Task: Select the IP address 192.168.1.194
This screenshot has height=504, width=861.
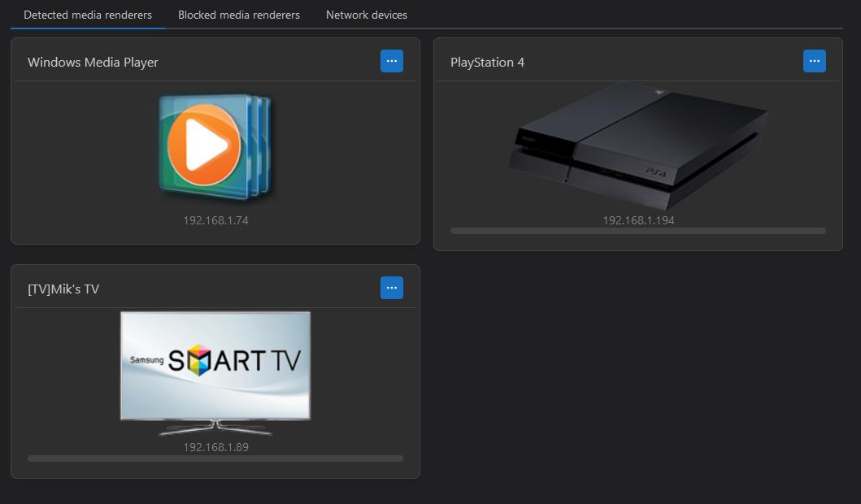Action: tap(638, 220)
